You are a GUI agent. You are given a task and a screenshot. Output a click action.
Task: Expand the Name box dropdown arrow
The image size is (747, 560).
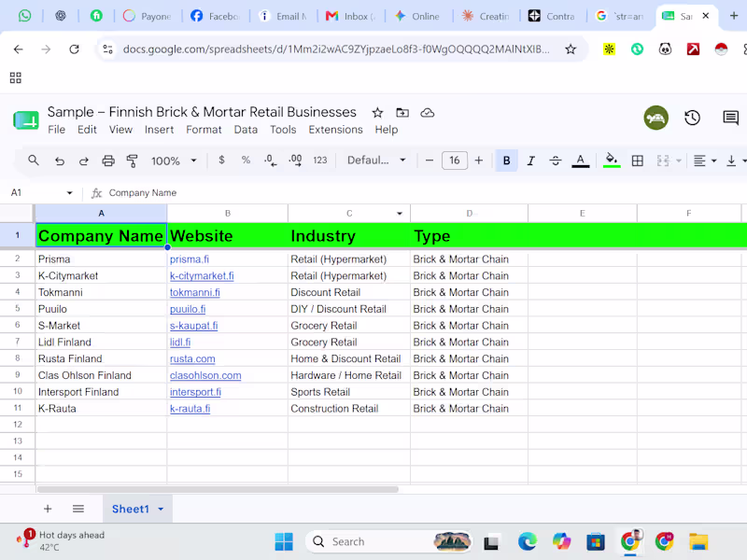pos(69,193)
